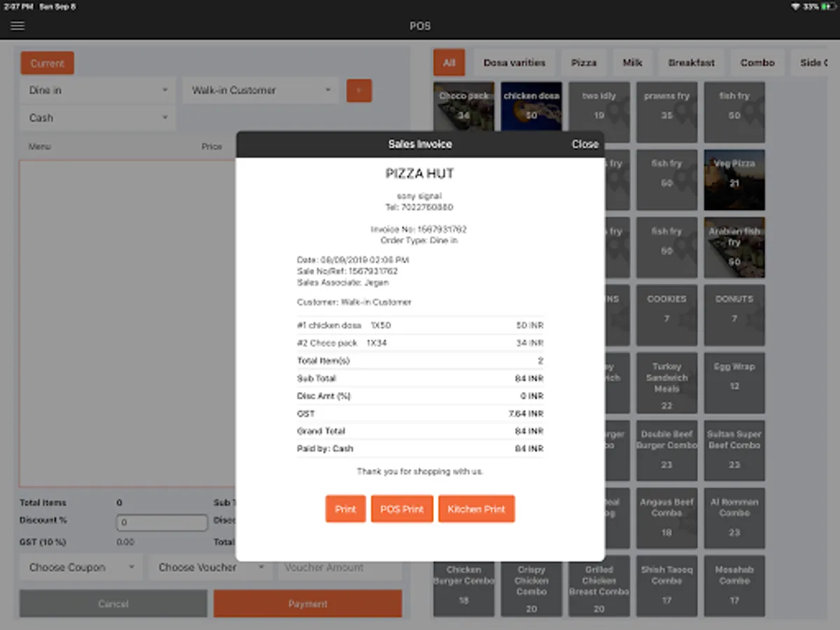Click the Grand Total invoice row
840x630 pixels.
420,431
